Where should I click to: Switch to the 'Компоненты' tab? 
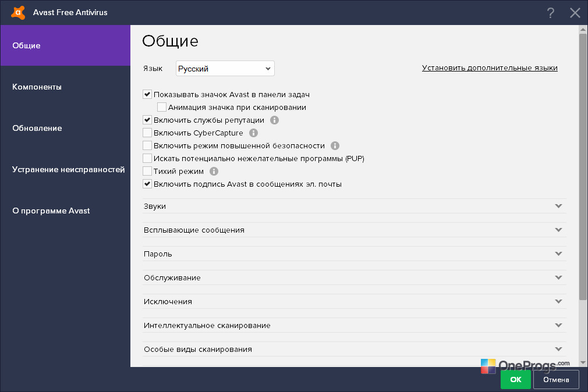65,87
